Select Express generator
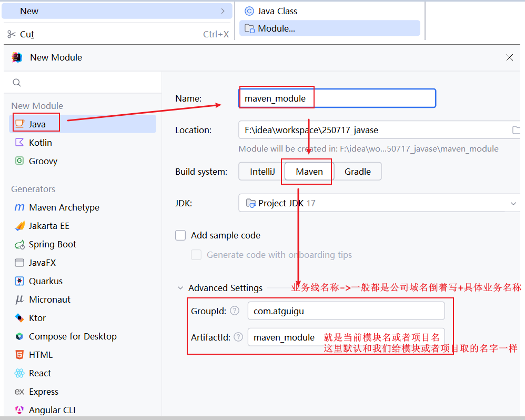 [x=83, y=392]
